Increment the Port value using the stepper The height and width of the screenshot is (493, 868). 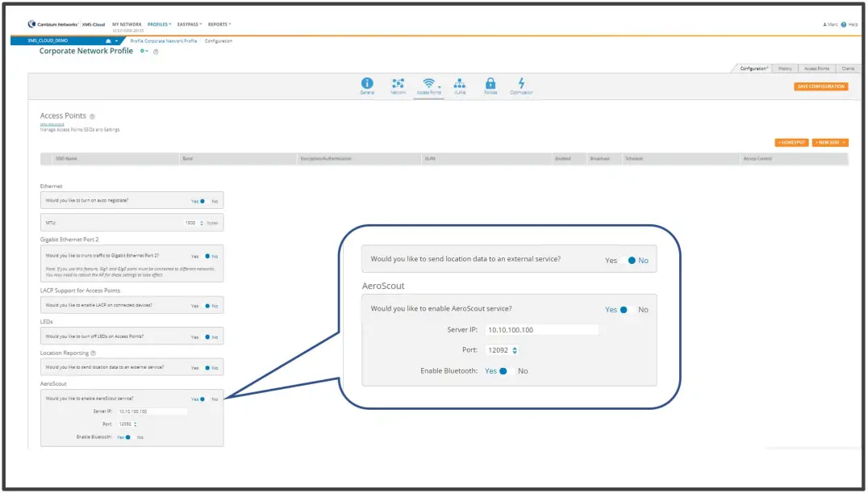516,348
